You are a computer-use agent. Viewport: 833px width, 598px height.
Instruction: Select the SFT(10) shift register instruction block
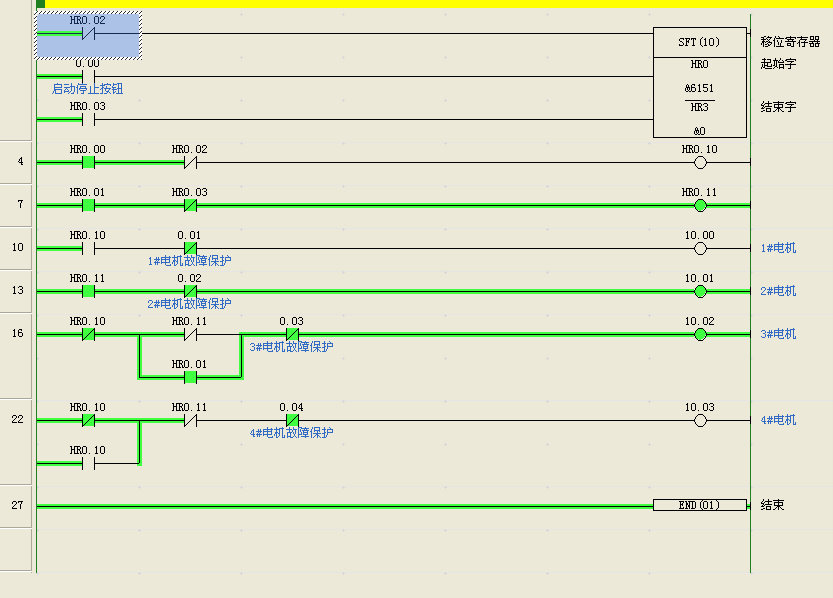coord(699,42)
